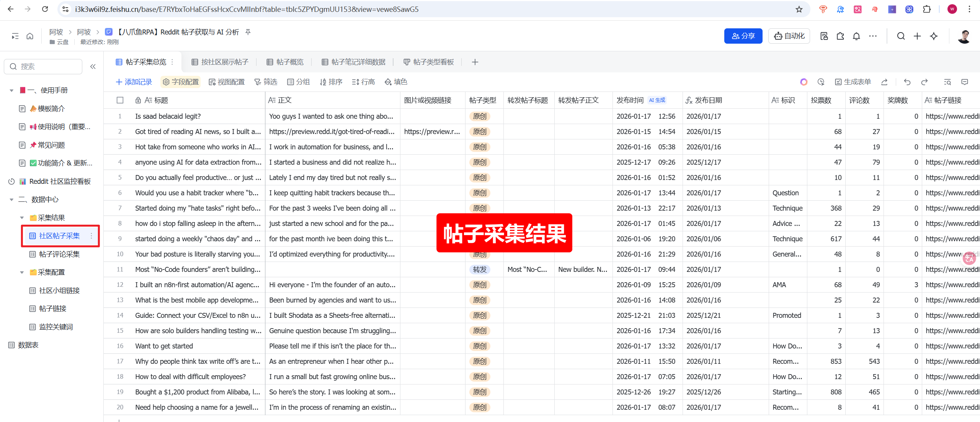This screenshot has height=422, width=980.
Task: Open 帖子评论采集 table in sidebar
Action: 59,254
